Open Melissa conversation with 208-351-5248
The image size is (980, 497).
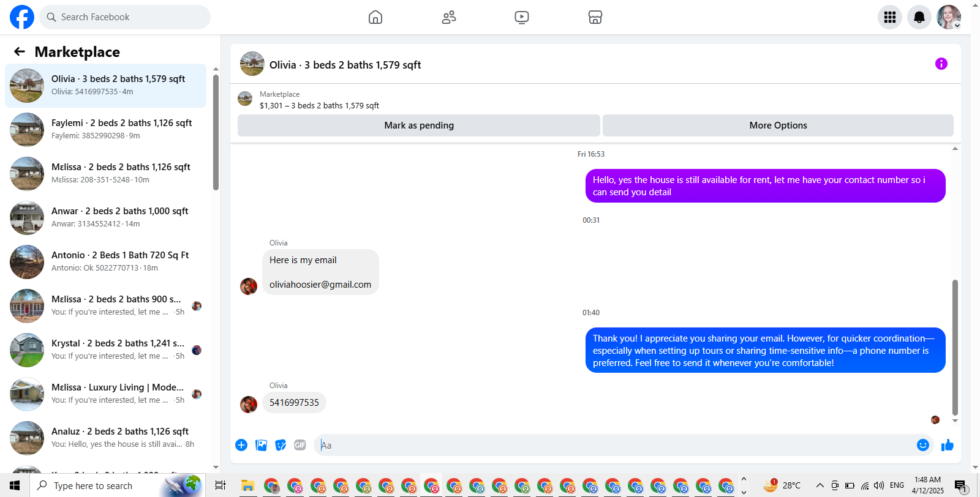pos(105,174)
